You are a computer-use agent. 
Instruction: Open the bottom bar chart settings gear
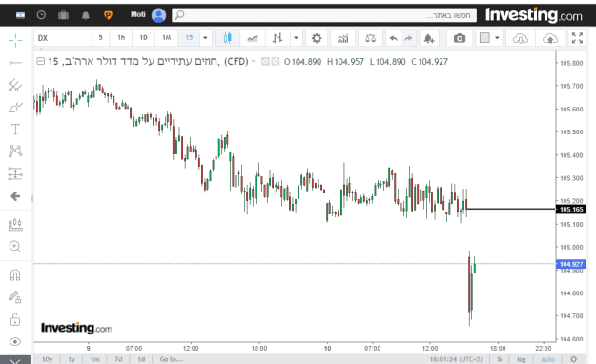(x=573, y=359)
